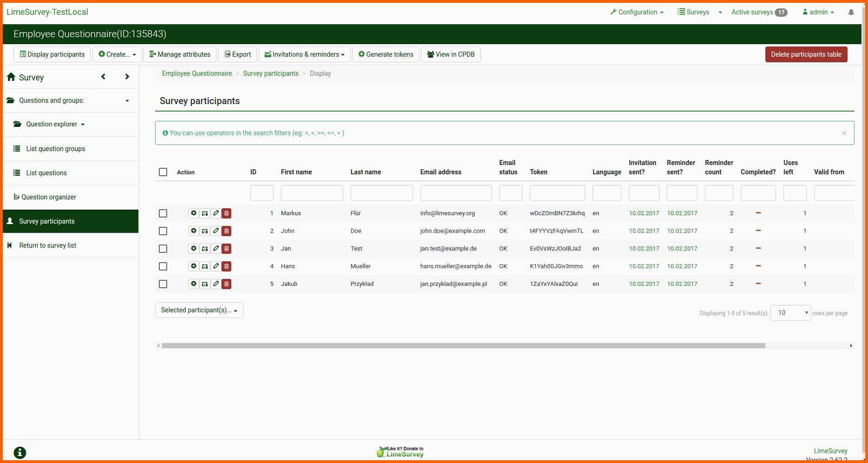
Task: Collapse sidebar with left chevron arrow
Action: coord(103,77)
